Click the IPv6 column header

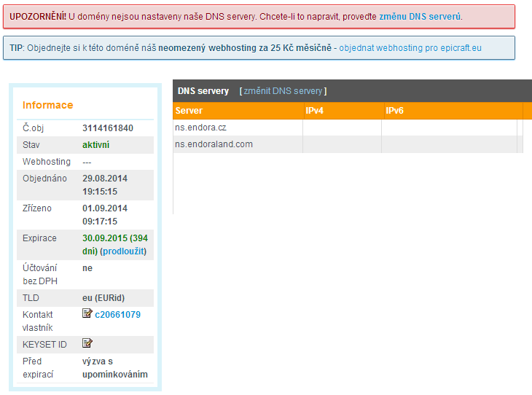(x=394, y=111)
